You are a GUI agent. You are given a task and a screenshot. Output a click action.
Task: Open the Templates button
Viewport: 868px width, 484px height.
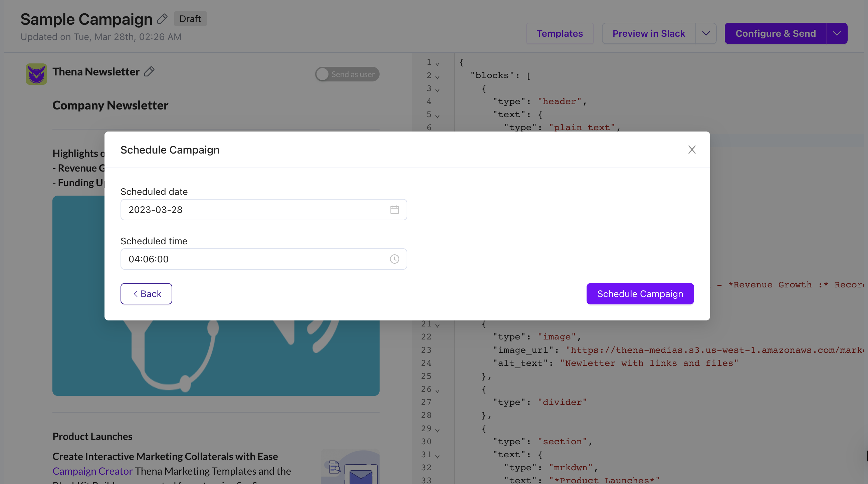(x=560, y=33)
